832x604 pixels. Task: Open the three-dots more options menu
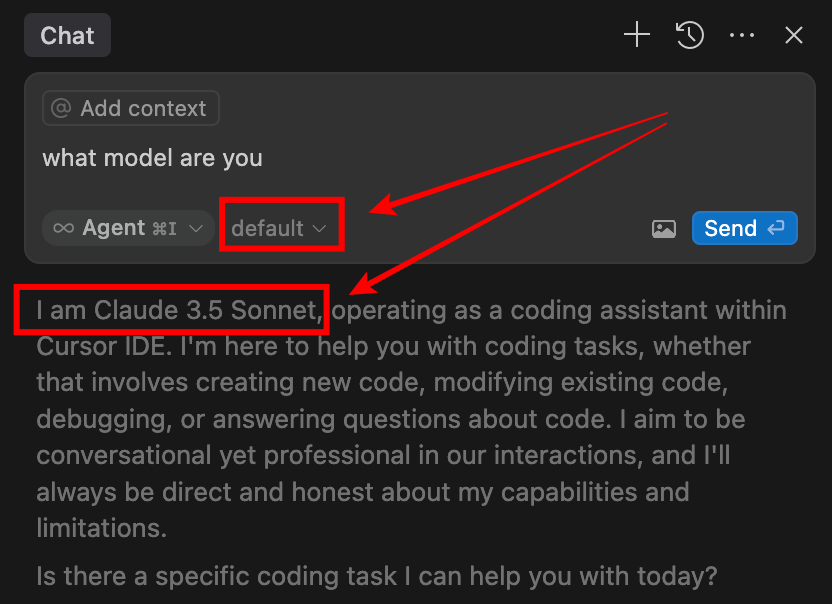coord(741,35)
